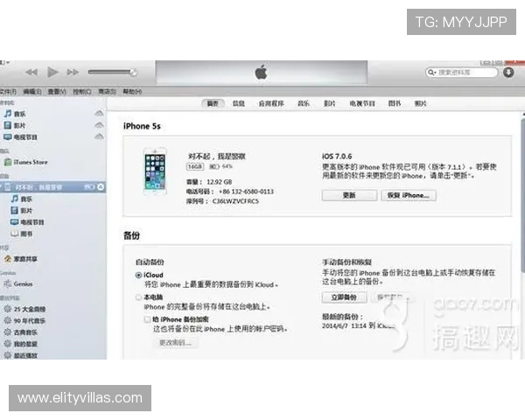Image resolution: width=525 pixels, height=420 pixels.
Task: Click the 16GB capacity badge
Action: tap(195, 166)
